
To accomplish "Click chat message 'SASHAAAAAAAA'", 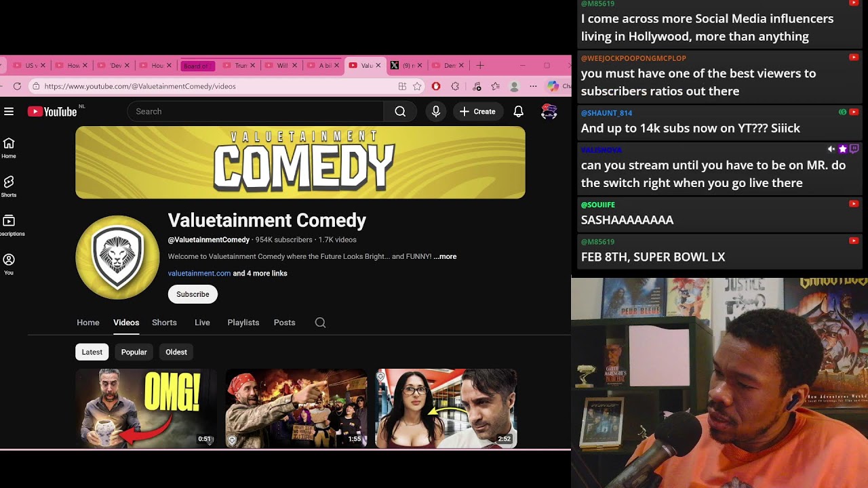I will [x=627, y=220].
